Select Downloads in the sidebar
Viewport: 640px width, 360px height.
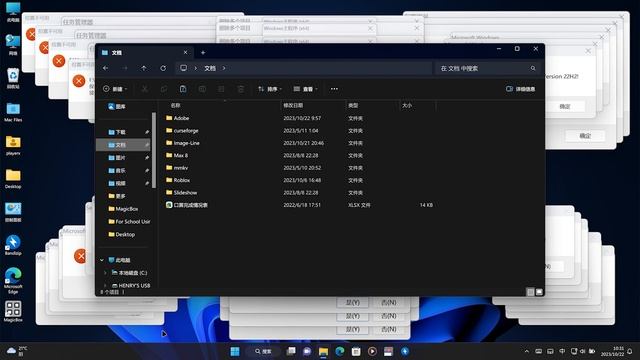click(124, 132)
